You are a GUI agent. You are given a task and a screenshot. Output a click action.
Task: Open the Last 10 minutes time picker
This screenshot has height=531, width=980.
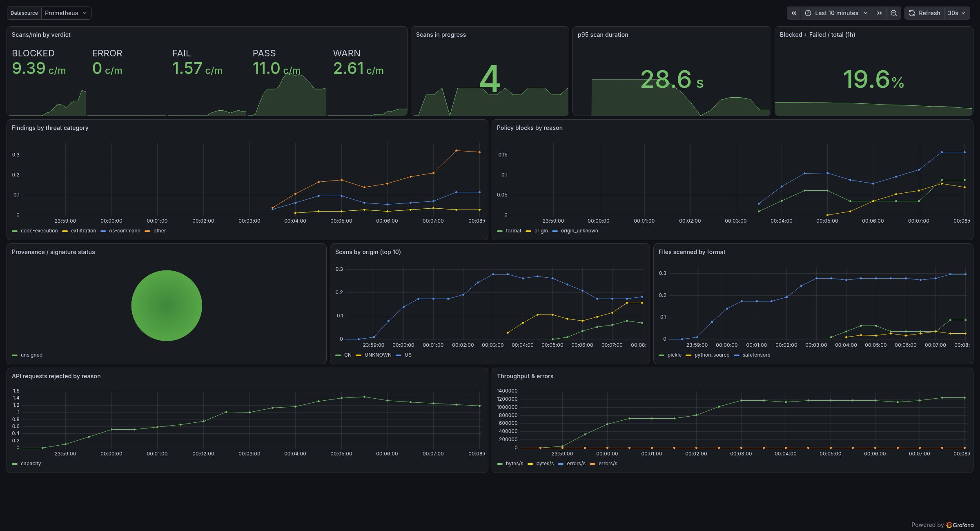point(837,13)
